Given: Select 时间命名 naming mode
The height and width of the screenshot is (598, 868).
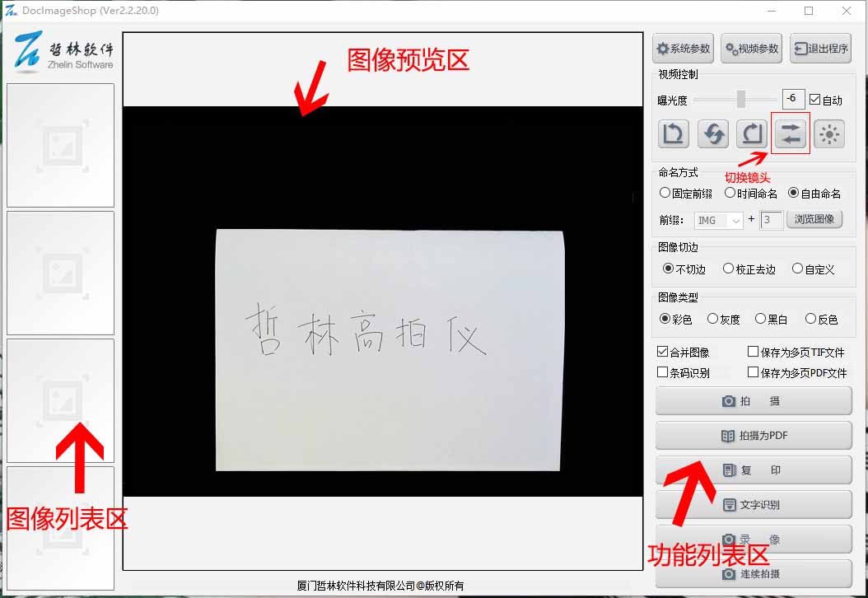Looking at the screenshot, I should click(x=729, y=193).
